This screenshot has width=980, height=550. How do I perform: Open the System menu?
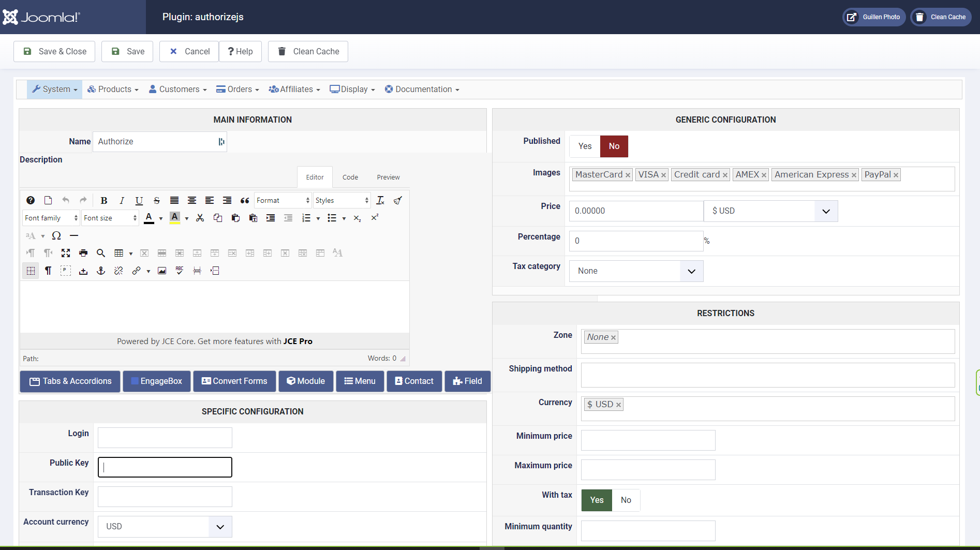[x=54, y=90]
